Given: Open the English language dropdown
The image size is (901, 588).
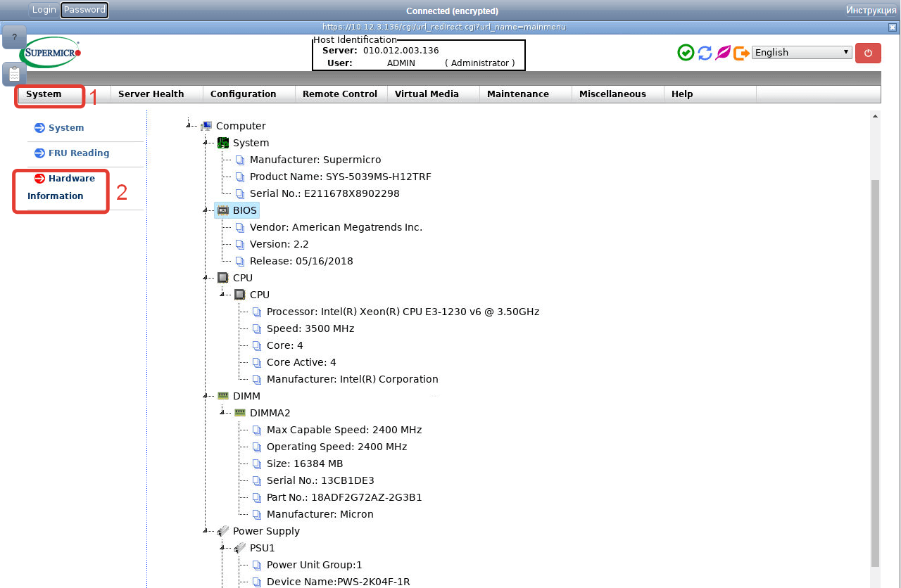Looking at the screenshot, I should (801, 53).
